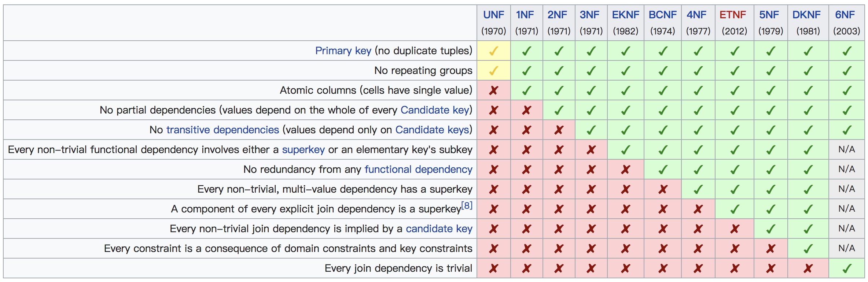Follow the DKNF header link
Image resolution: width=868 pixels, height=282 pixels.
(x=806, y=15)
